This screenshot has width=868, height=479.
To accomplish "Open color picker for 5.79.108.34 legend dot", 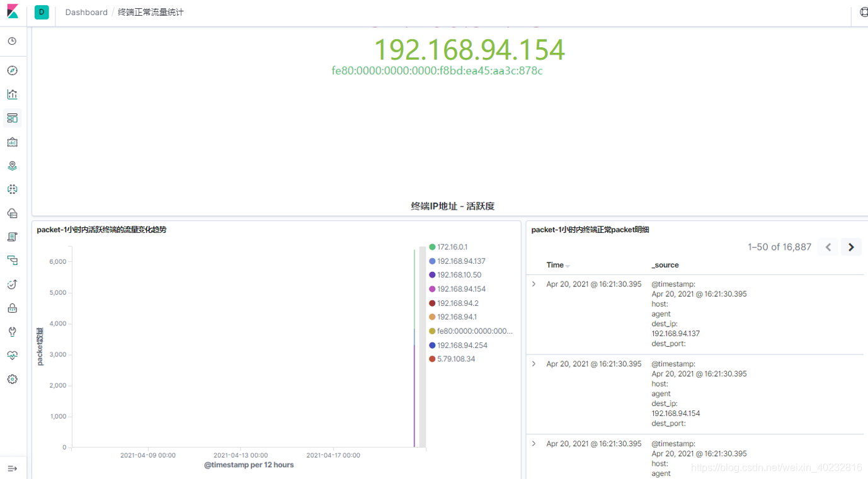I will tap(432, 359).
